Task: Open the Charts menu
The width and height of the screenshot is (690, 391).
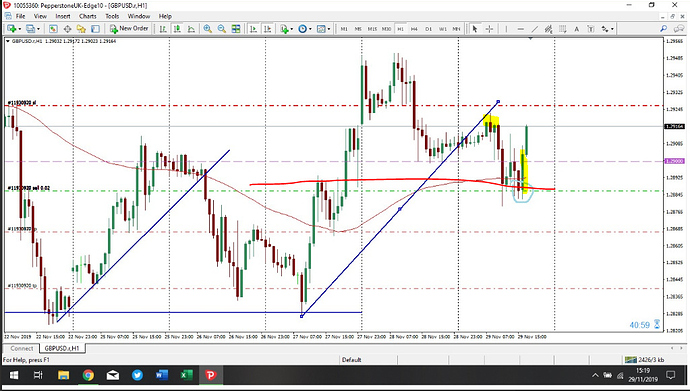Action: (x=88, y=16)
